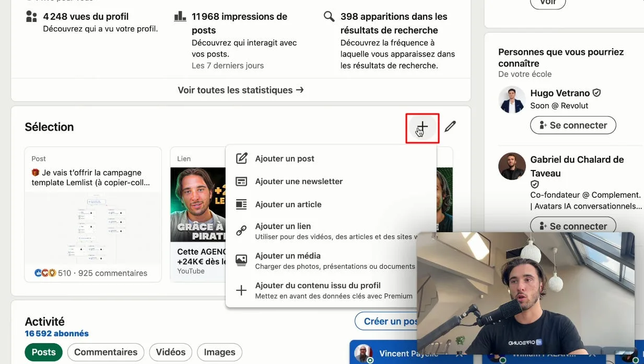Viewport: 644px width, 364px height.
Task: Open "4 248 vues du profil" statistic
Action: 86,17
